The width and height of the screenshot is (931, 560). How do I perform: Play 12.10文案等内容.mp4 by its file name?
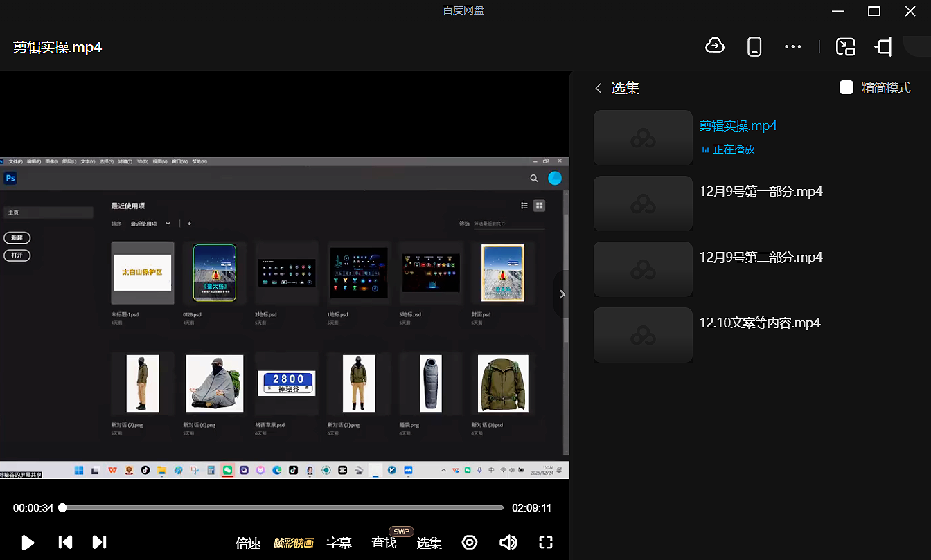pos(760,323)
